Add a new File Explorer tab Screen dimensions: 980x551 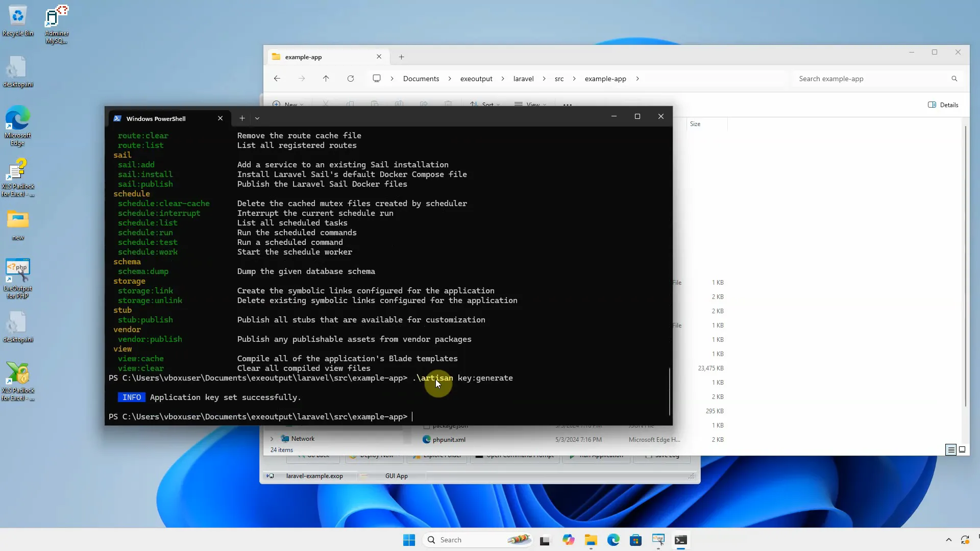tap(401, 57)
